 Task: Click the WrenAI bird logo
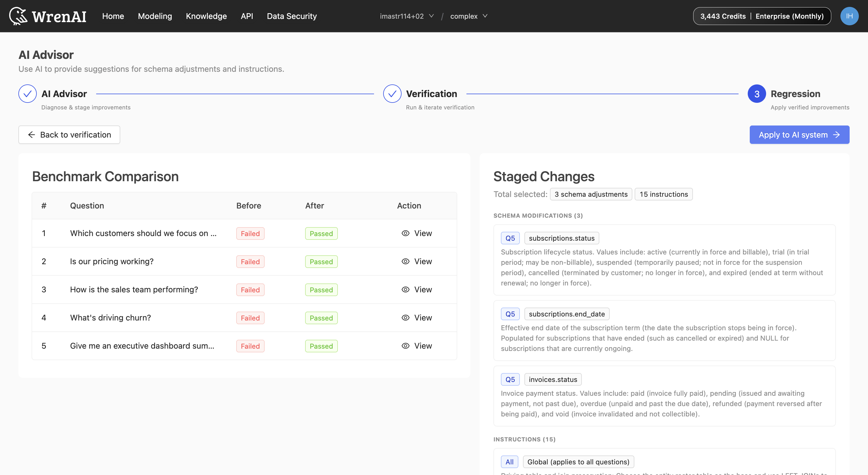18,16
